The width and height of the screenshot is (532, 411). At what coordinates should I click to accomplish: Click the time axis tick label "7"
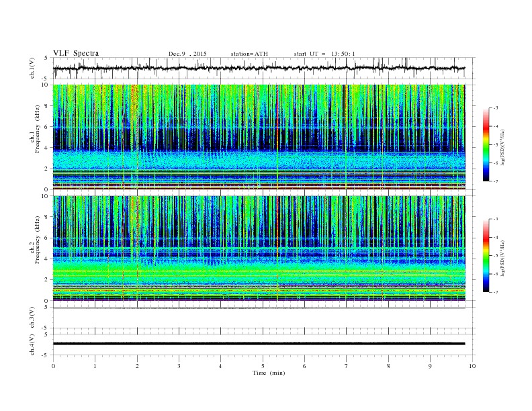point(346,366)
